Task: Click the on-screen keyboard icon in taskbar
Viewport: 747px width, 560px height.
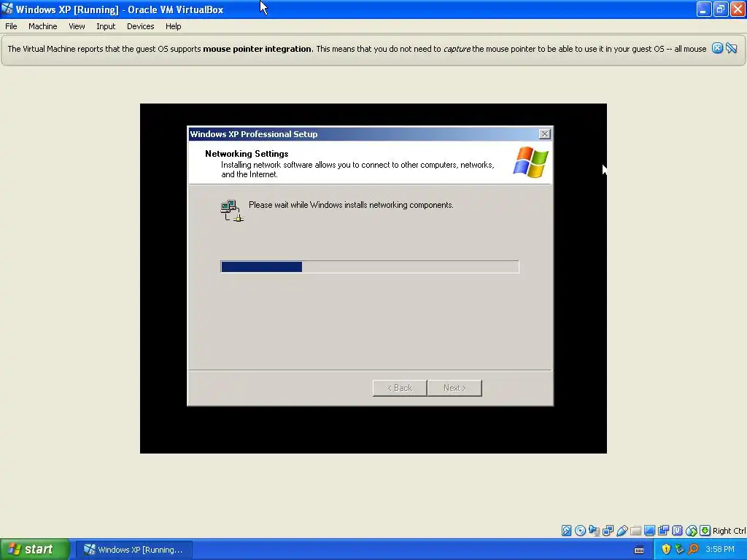Action: tap(639, 550)
